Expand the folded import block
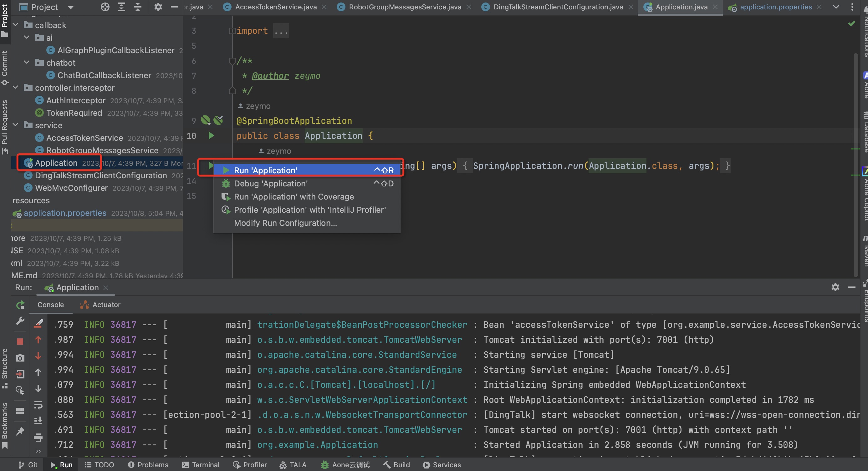This screenshot has height=471, width=868. click(232, 31)
